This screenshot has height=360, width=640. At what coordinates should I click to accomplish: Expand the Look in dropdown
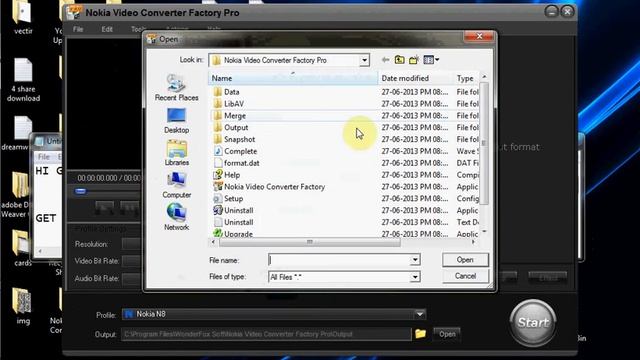click(x=364, y=60)
